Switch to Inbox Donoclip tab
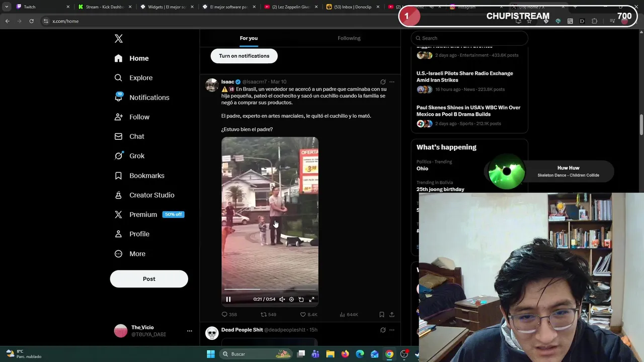The image size is (644, 362). [x=352, y=7]
